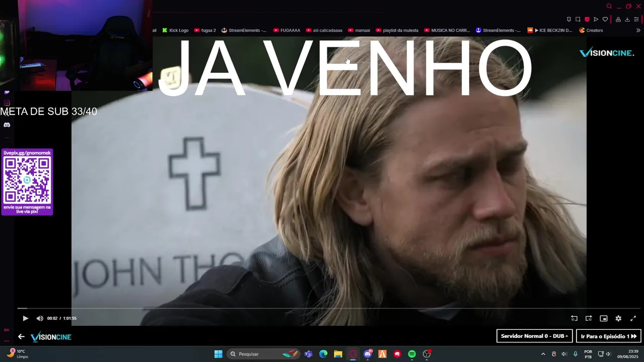This screenshot has height=362, width=644.
Task: Open the OBS icon on the taskbar
Action: coord(427,354)
